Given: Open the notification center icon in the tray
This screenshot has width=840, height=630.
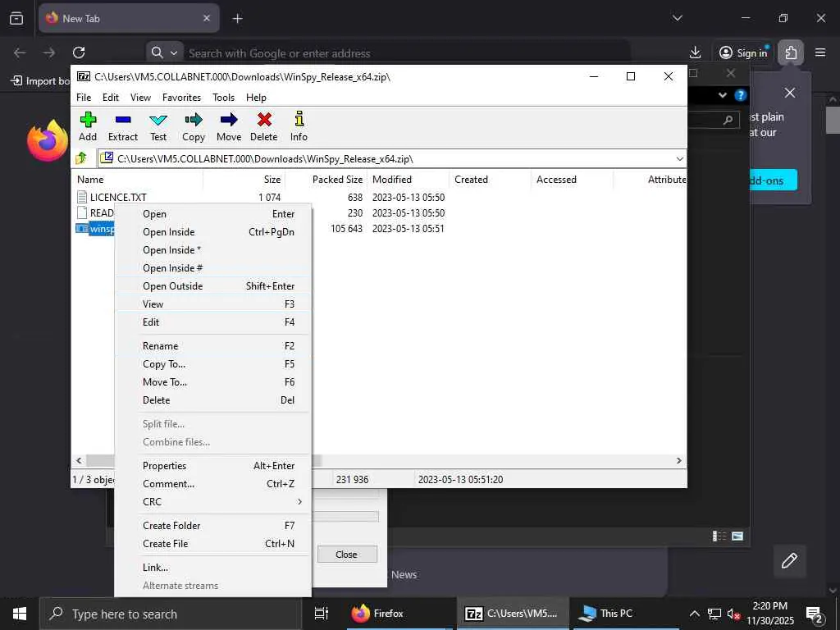Looking at the screenshot, I should [815, 614].
